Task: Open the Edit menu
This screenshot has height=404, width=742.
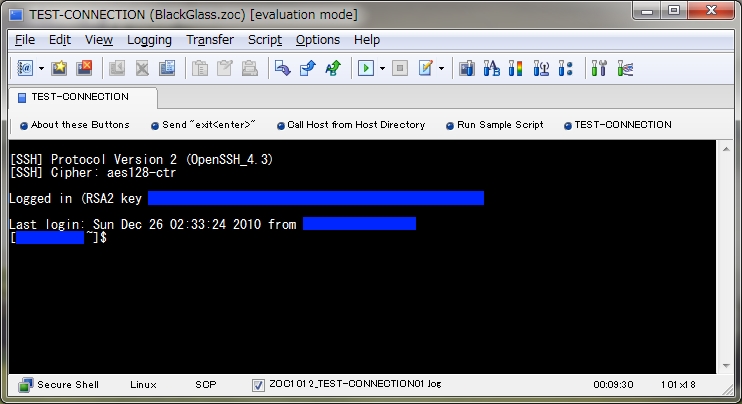Action: [x=60, y=40]
